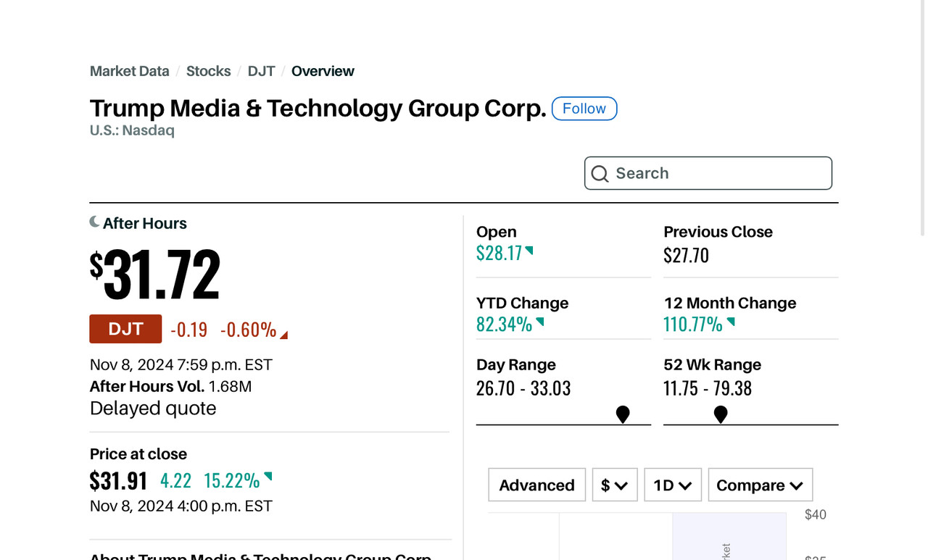Follow Trump Media & Technology Group
The image size is (928, 560).
[584, 109]
